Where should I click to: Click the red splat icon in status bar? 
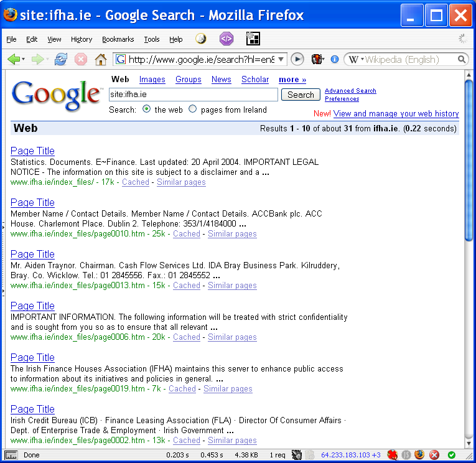click(x=392, y=455)
